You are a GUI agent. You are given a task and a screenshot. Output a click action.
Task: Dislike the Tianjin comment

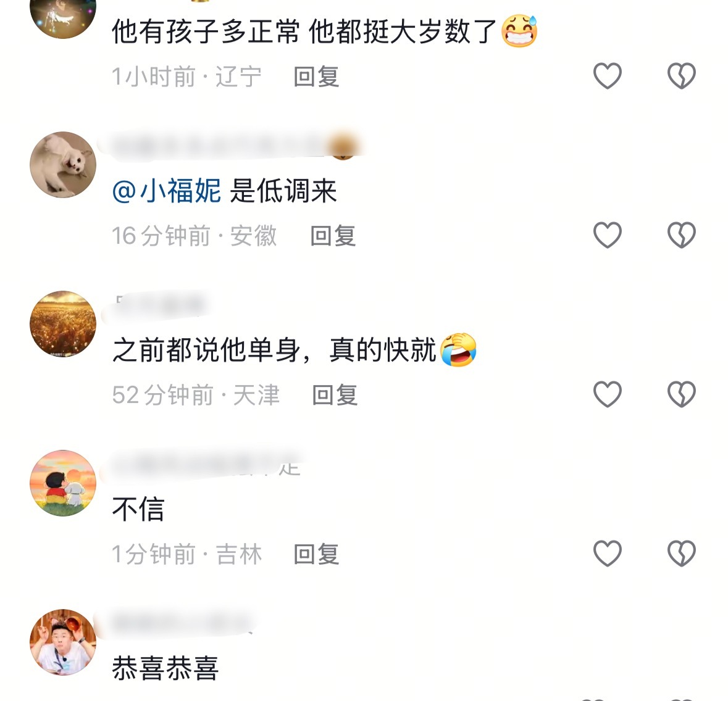pos(682,394)
